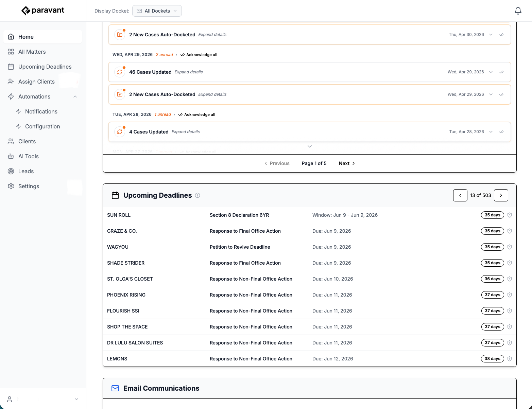This screenshot has width=532, height=409.
Task: Open the notifications bell icon
Action: click(x=518, y=11)
